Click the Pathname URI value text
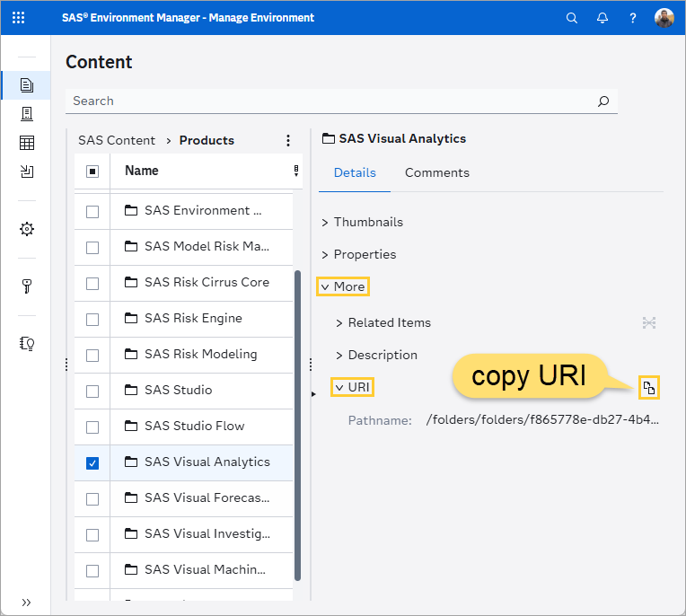This screenshot has width=686, height=616. (x=542, y=420)
